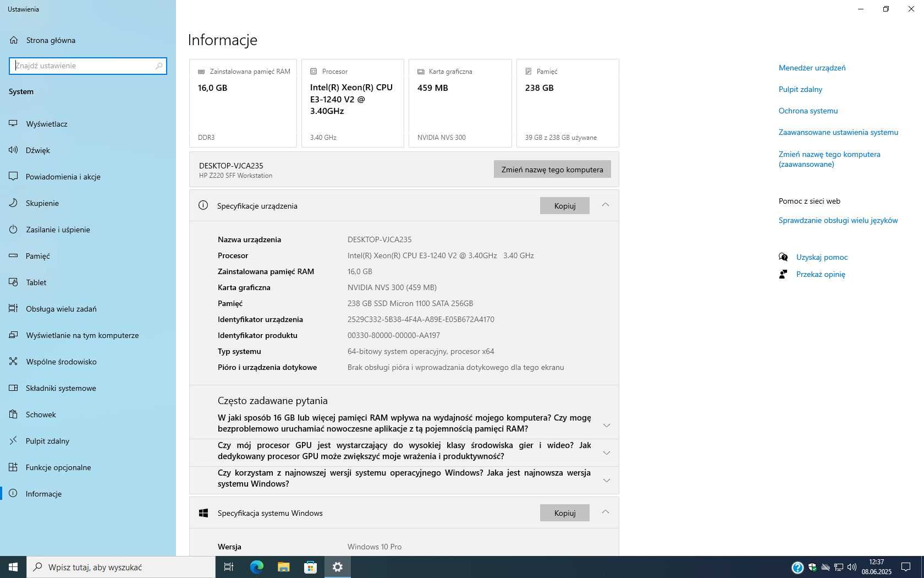Screen dimensions: 924x578
Task: Open Obsługa wielu zadań icon
Action: click(x=13, y=308)
